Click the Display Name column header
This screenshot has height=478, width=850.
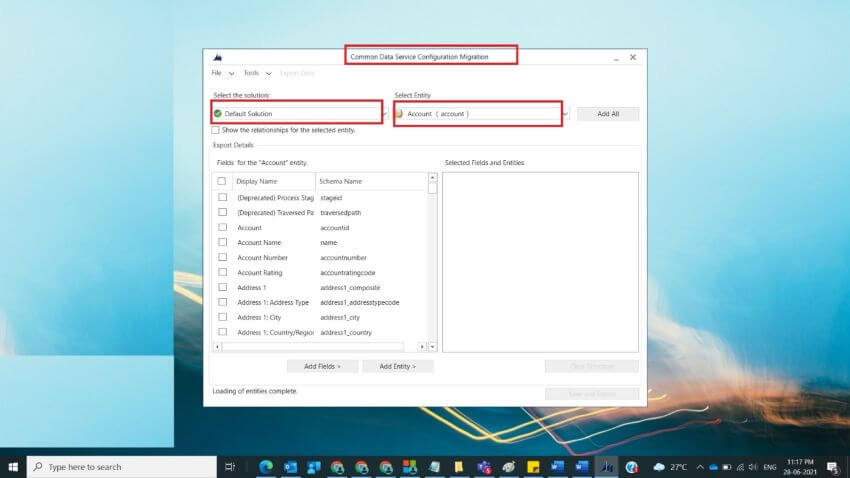point(273,181)
